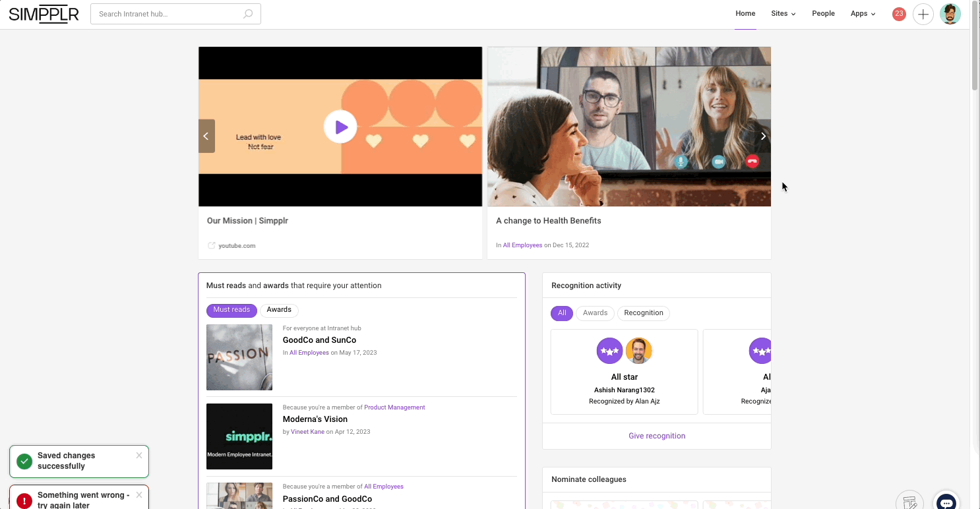
Task: Click the Give recognition link
Action: 657,436
